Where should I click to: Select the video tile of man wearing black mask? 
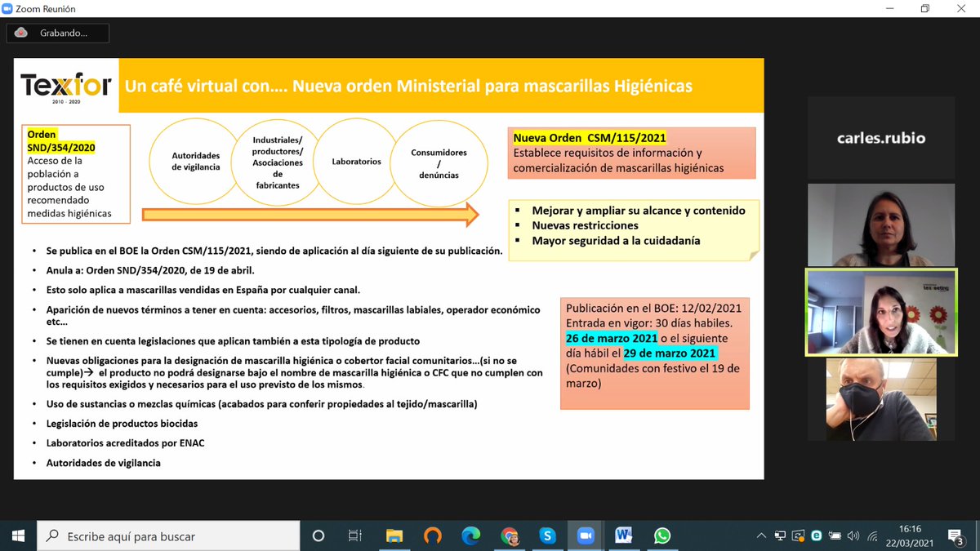(x=881, y=399)
